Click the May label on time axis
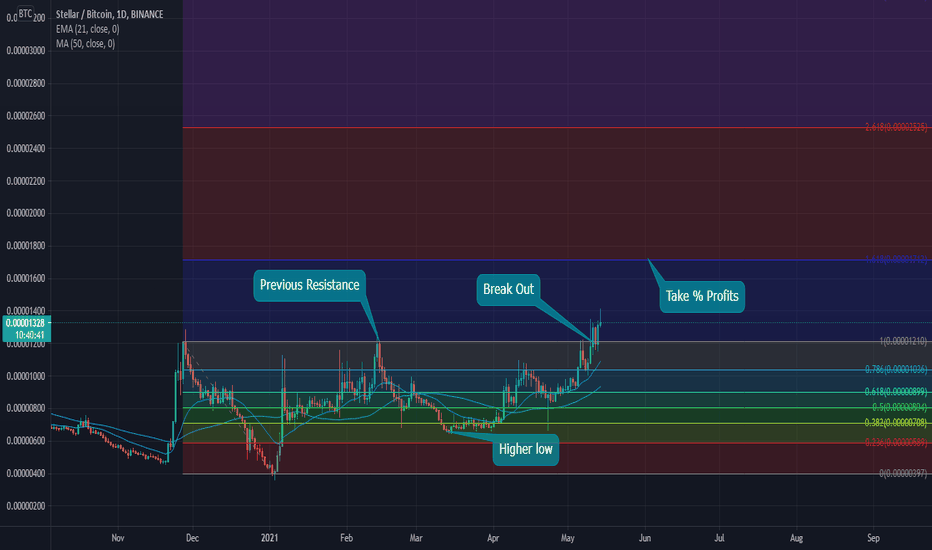This screenshot has height=550, width=932. point(568,538)
